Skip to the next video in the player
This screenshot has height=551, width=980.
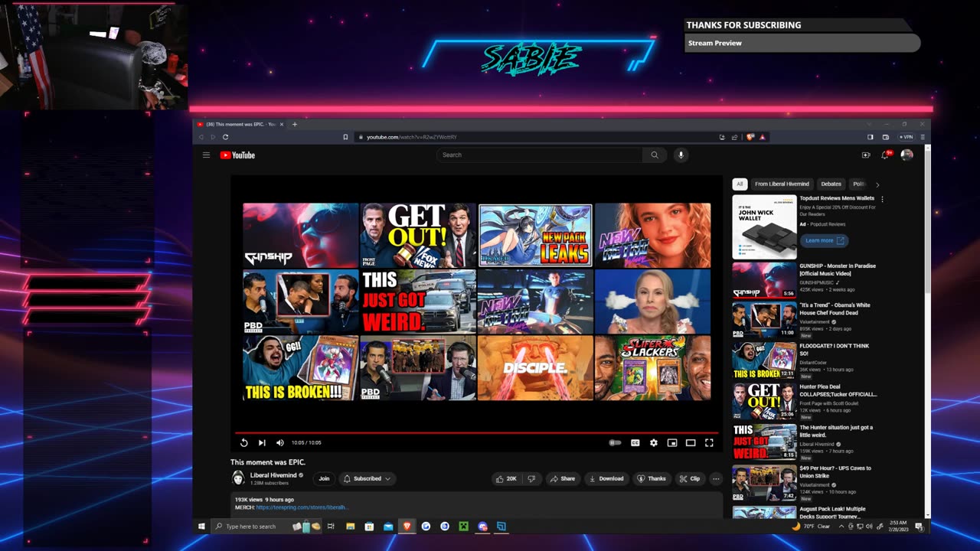pyautogui.click(x=262, y=442)
